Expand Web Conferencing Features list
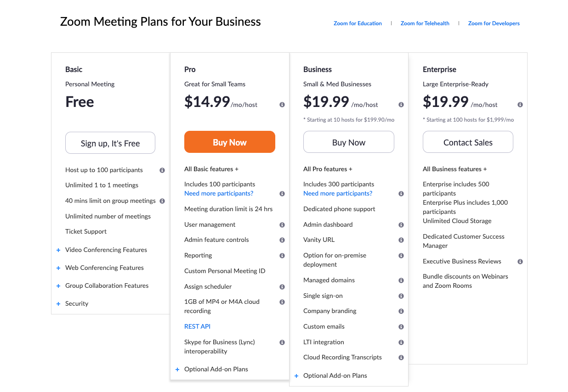The image size is (568, 392). point(104,268)
